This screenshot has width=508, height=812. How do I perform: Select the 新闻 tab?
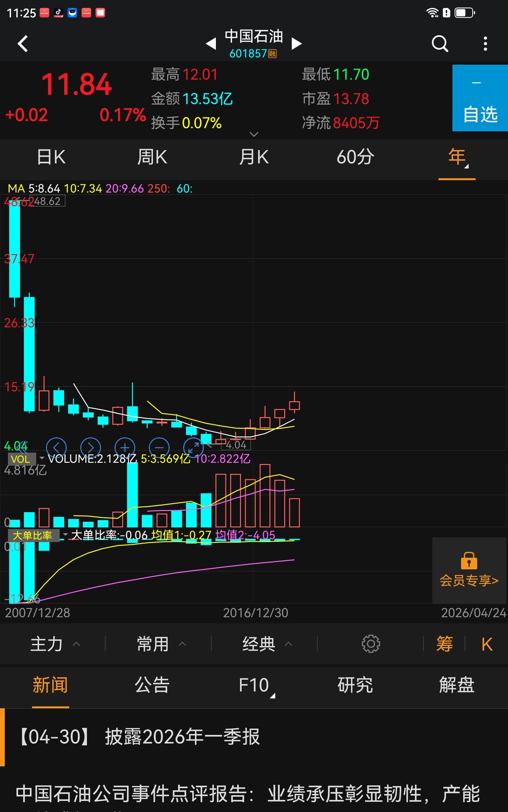tap(50, 685)
